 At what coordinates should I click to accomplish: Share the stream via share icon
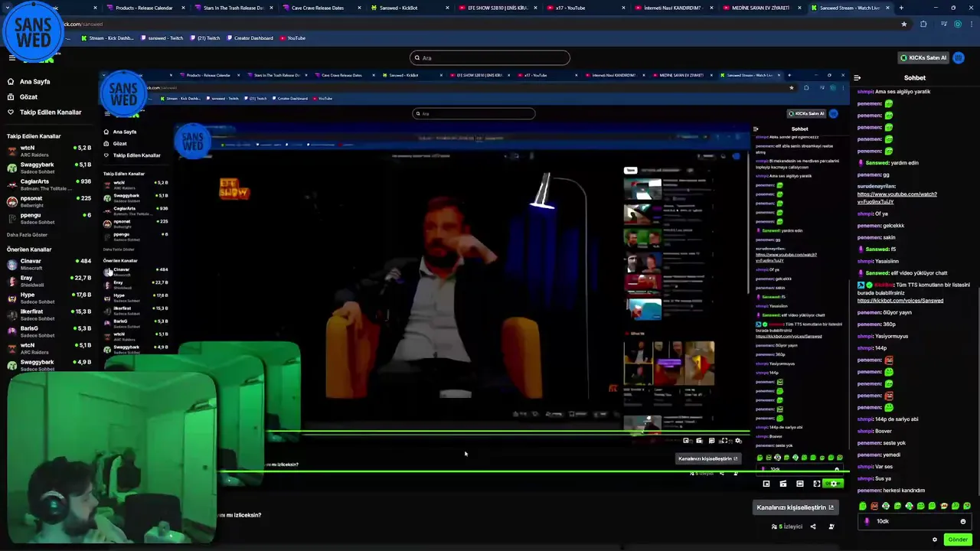(813, 527)
